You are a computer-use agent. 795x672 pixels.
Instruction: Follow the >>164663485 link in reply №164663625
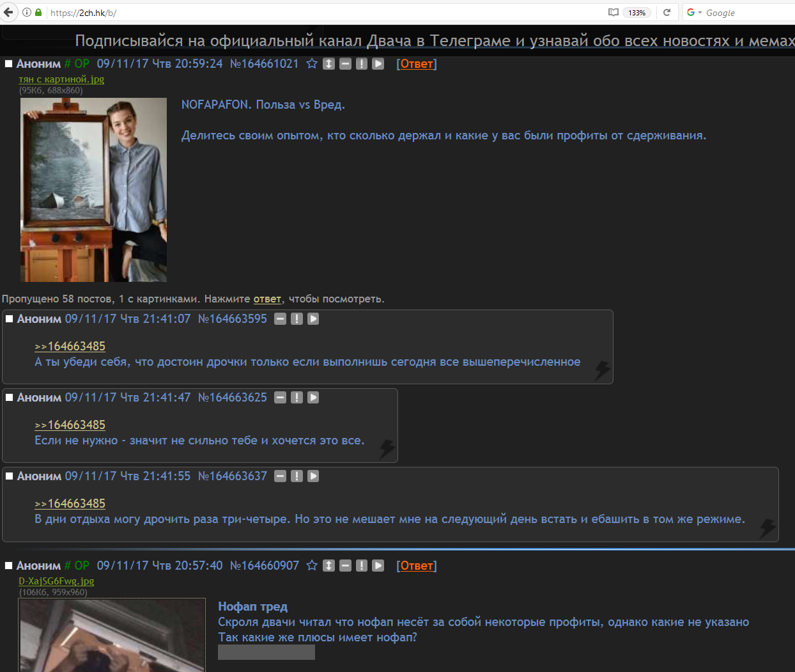pos(70,425)
